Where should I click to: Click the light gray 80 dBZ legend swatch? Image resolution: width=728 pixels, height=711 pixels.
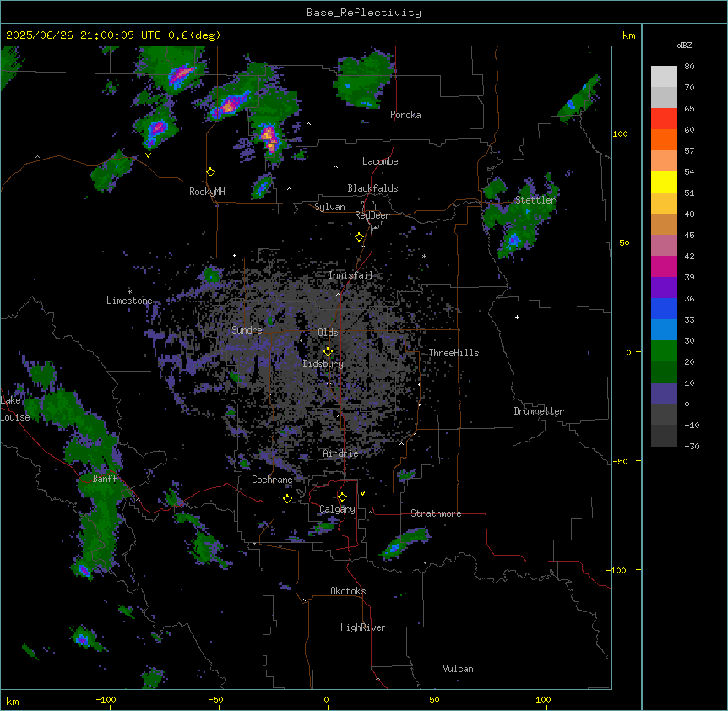tap(664, 77)
